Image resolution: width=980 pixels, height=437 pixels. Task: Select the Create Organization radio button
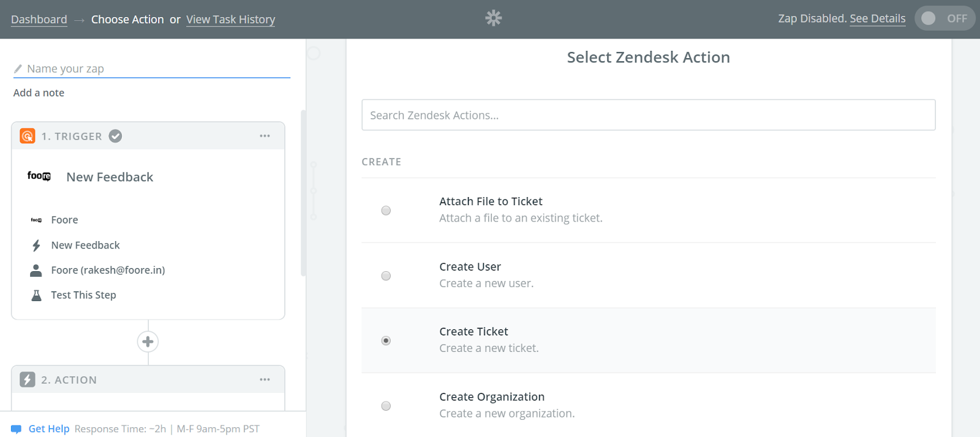pos(386,406)
